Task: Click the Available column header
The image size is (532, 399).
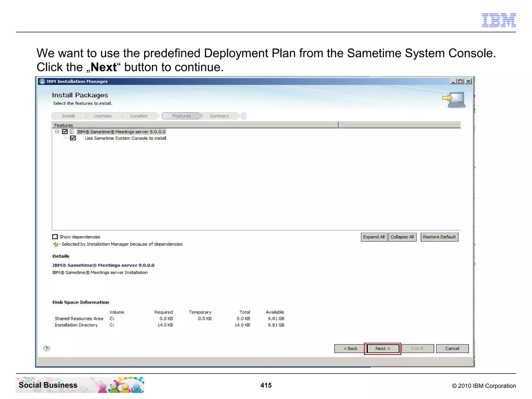Action: click(275, 312)
